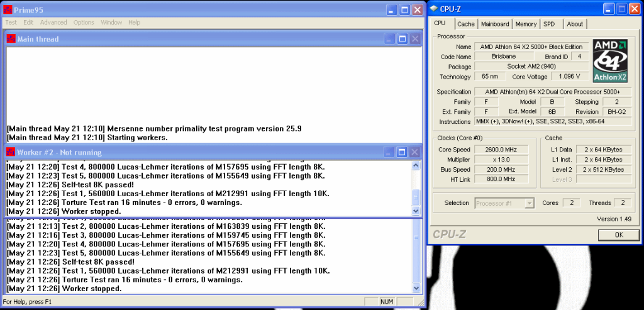Click the Revision BH-G2 value

(617, 112)
